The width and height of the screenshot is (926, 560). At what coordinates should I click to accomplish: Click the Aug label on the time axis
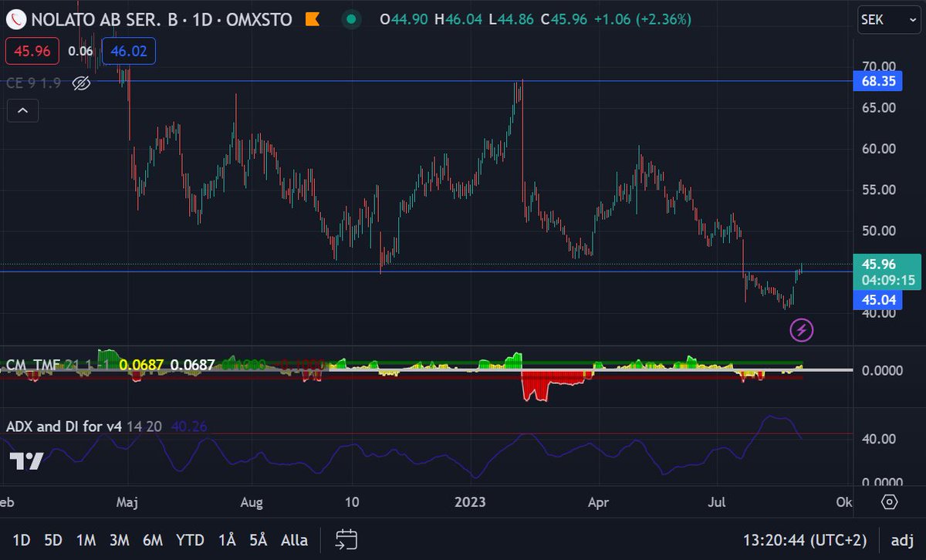(x=252, y=502)
